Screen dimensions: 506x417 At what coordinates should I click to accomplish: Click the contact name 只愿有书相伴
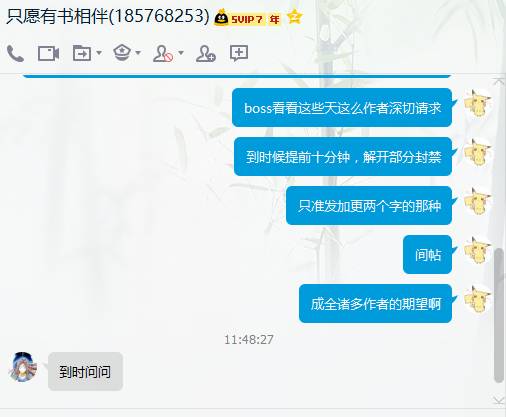click(x=57, y=16)
